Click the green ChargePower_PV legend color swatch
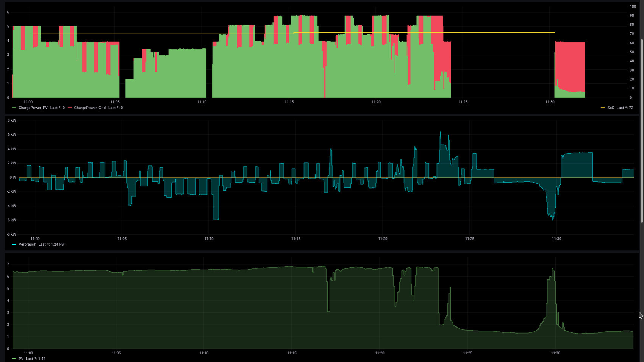The width and height of the screenshot is (644, 362). 14,108
